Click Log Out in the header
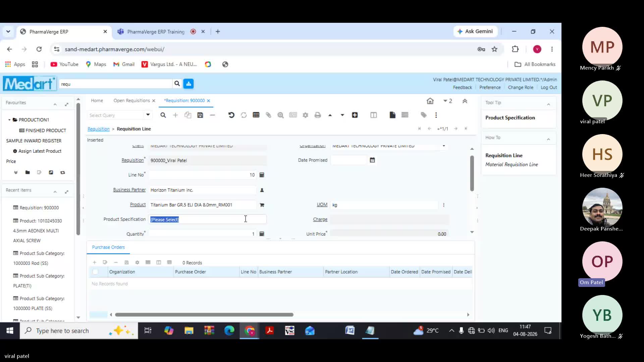The height and width of the screenshot is (362, 644). [549, 87]
